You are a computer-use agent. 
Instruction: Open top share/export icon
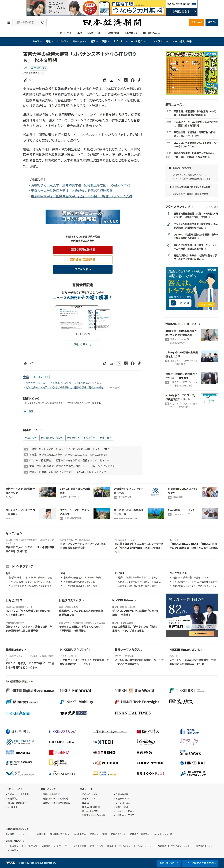coord(139,81)
